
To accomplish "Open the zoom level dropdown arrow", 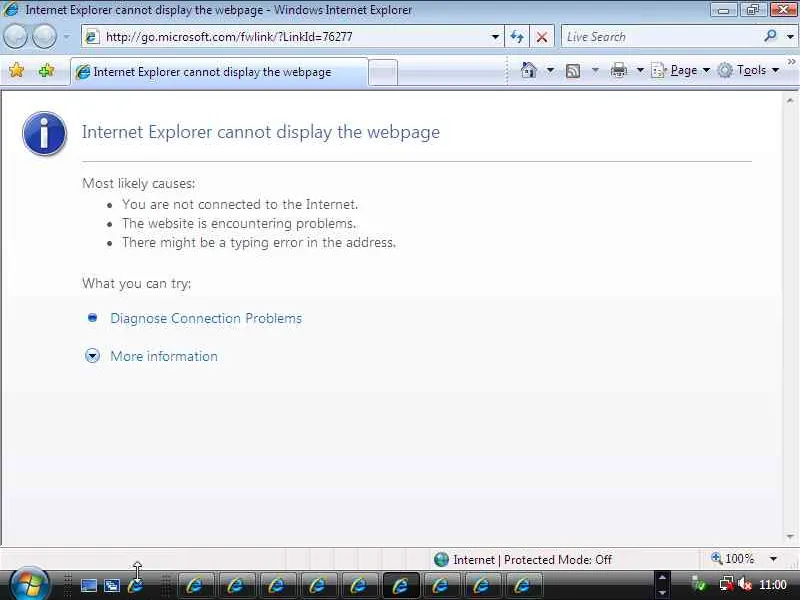I will click(x=773, y=559).
